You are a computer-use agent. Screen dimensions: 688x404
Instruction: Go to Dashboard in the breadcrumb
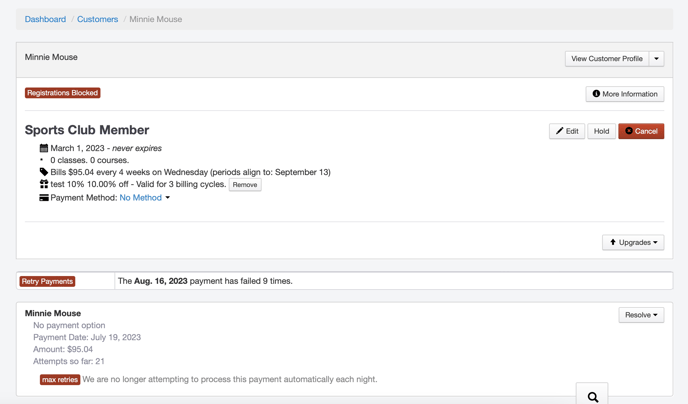[x=45, y=19]
